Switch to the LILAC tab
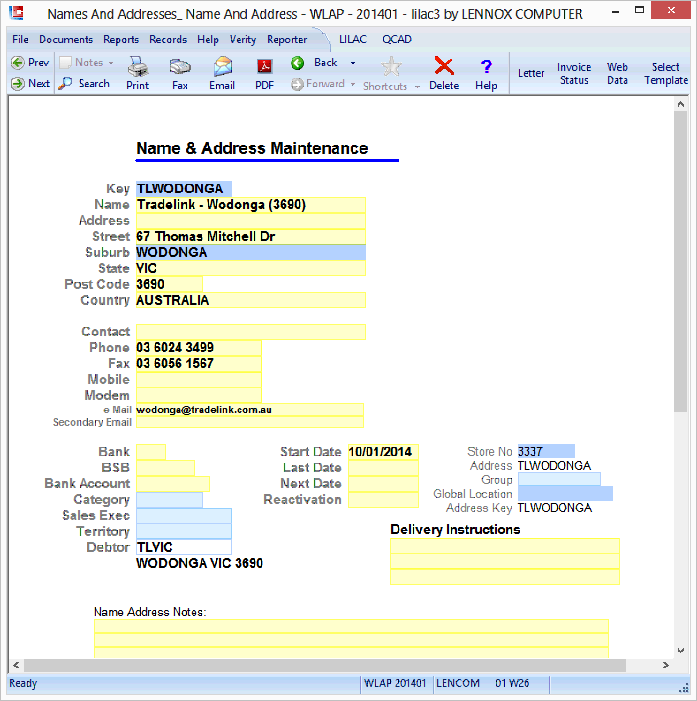 click(x=353, y=39)
